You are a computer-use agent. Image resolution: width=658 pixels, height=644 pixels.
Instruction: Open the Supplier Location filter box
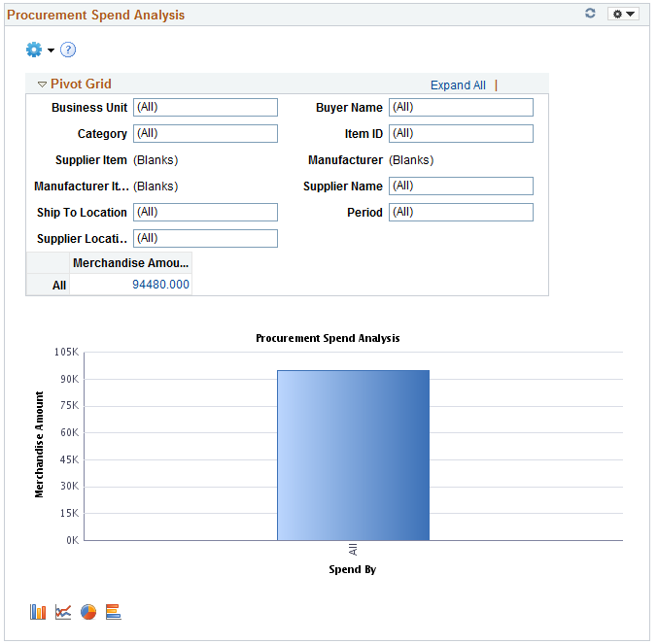coord(206,239)
